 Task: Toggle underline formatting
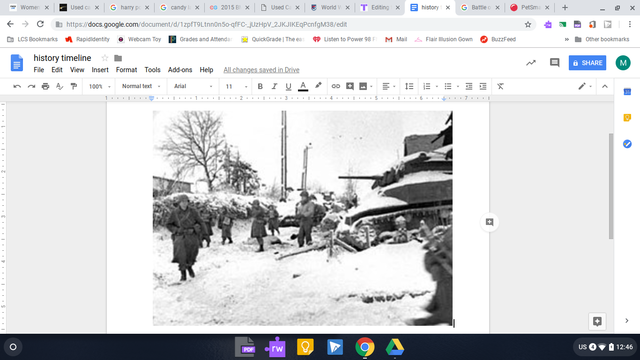(288, 86)
